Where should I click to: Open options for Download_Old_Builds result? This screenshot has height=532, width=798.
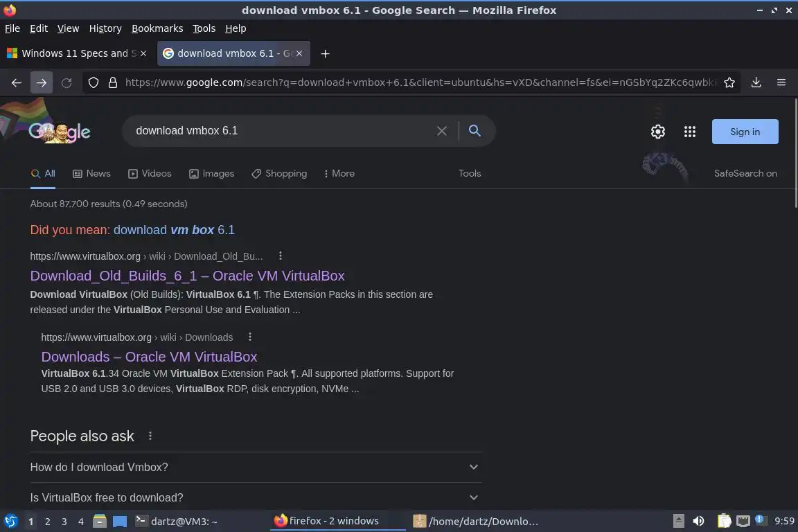coord(281,256)
